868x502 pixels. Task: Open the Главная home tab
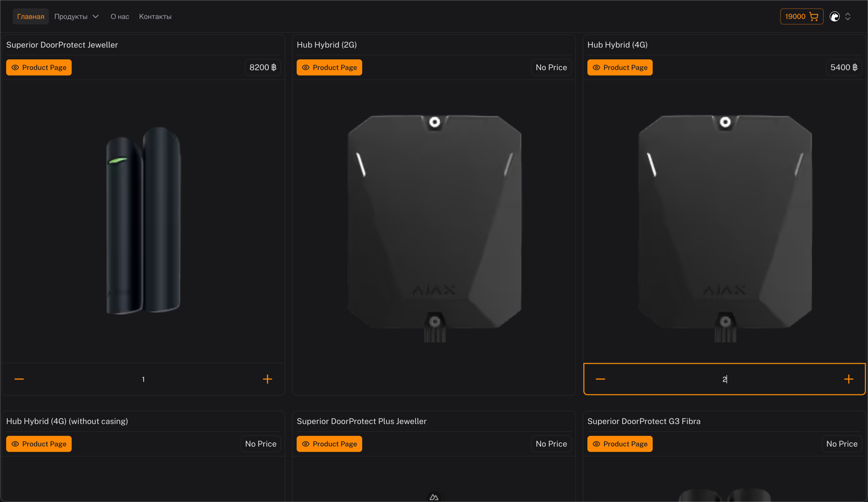point(31,17)
